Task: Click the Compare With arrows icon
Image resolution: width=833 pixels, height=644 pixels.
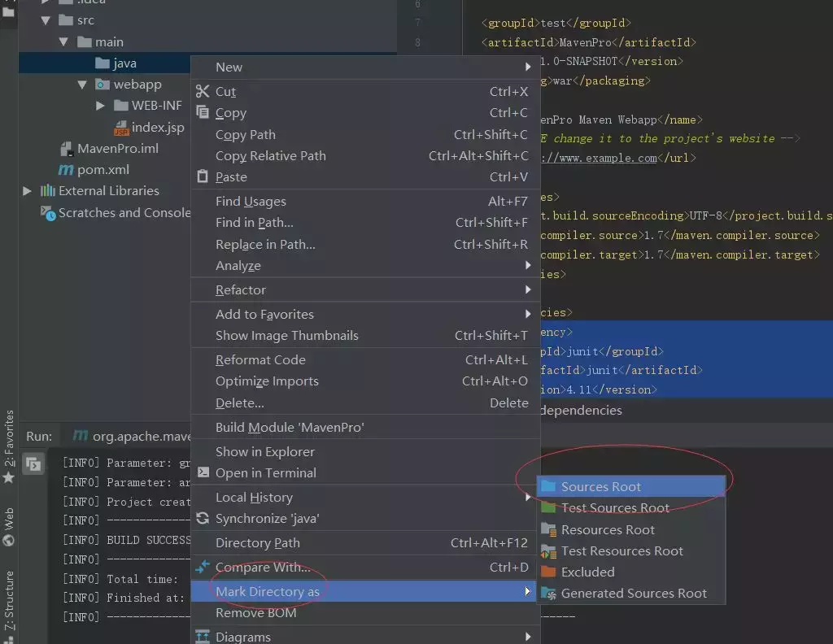Action: click(x=203, y=567)
